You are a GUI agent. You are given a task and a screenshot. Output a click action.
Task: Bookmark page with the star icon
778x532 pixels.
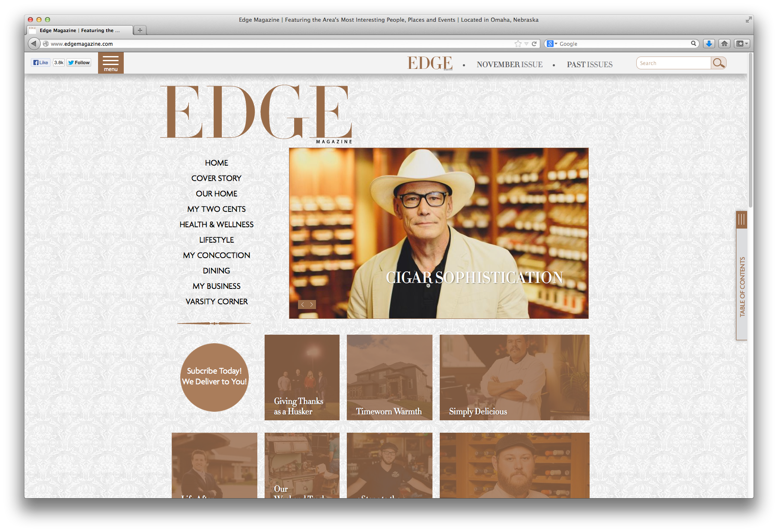(x=518, y=44)
